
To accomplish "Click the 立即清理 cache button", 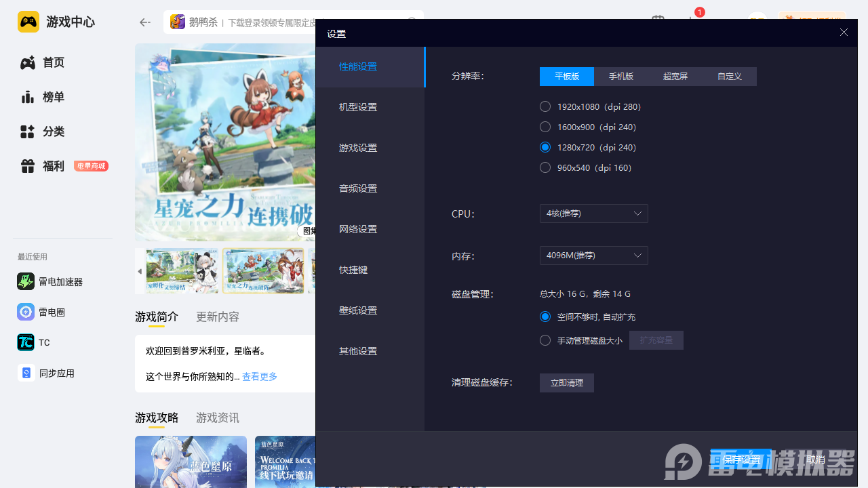I will pyautogui.click(x=566, y=383).
